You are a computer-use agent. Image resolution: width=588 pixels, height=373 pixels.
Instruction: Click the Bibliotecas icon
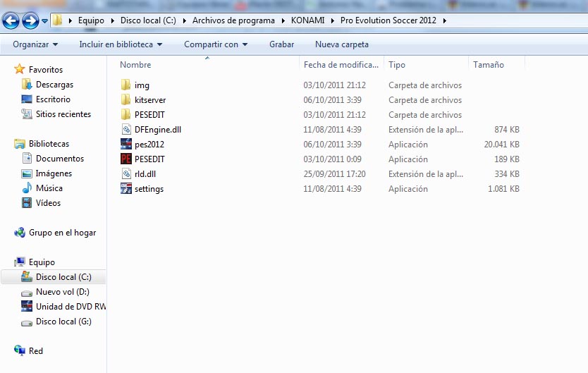coord(20,144)
